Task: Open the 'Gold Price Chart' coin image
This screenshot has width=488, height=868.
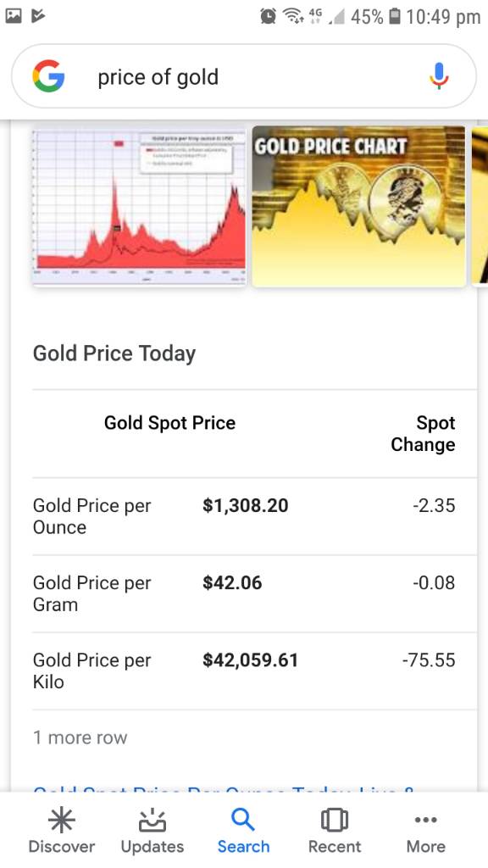Action: pos(359,206)
